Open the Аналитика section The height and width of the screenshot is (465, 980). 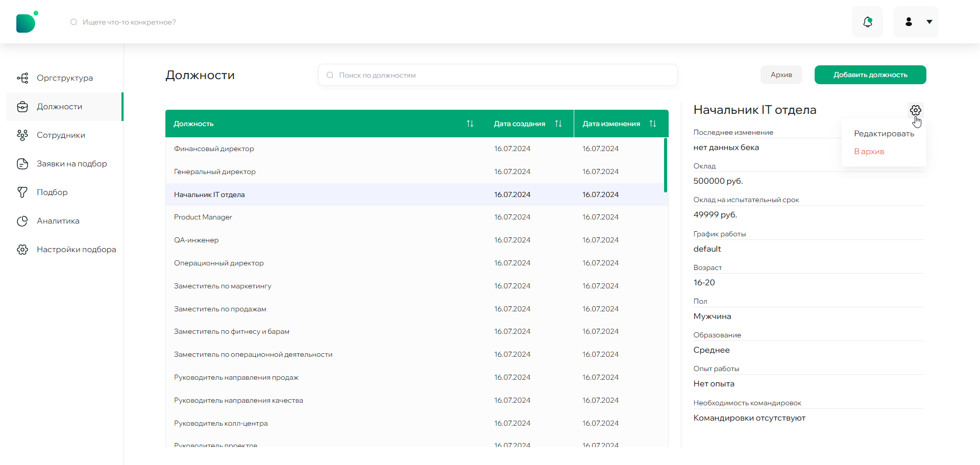pos(65,221)
